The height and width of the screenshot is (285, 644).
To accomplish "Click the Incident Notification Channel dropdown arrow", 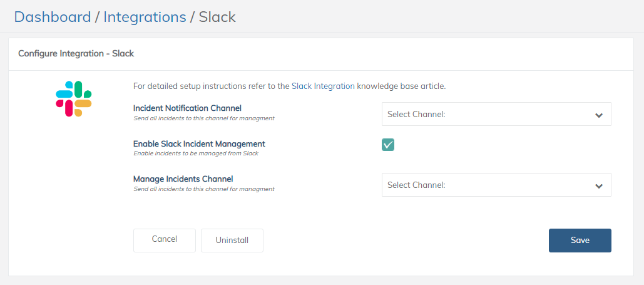I will 599,115.
